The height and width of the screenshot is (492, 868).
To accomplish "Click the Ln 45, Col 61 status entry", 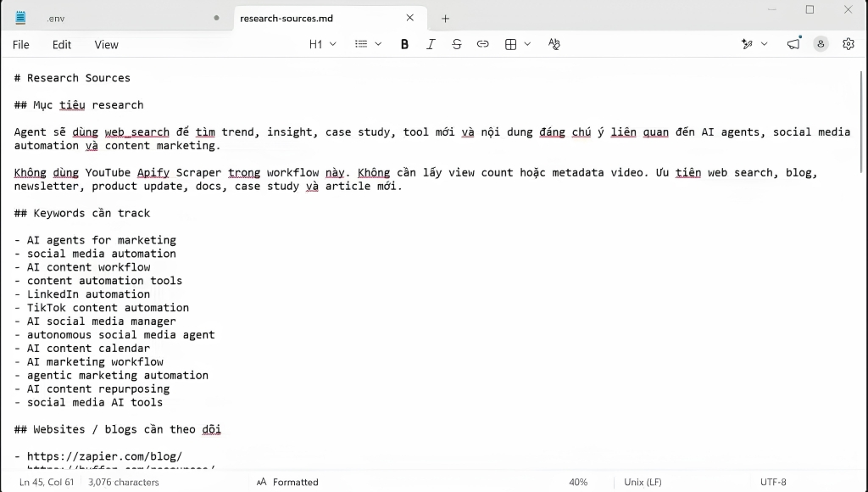I will point(47,482).
